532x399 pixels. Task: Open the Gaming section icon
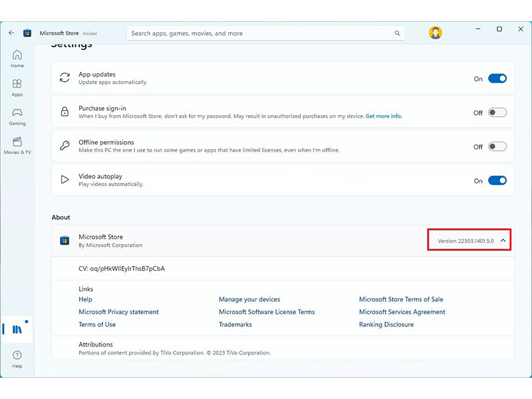coord(17,116)
